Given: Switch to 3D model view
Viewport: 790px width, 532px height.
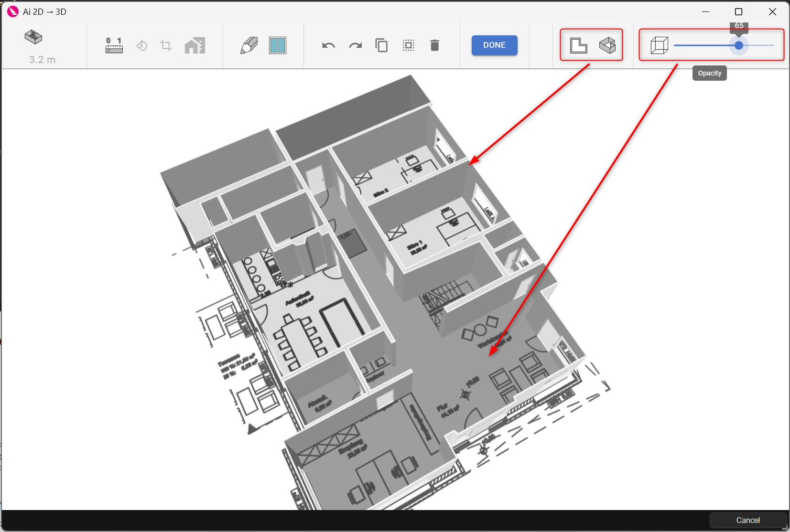Looking at the screenshot, I should pyautogui.click(x=607, y=45).
